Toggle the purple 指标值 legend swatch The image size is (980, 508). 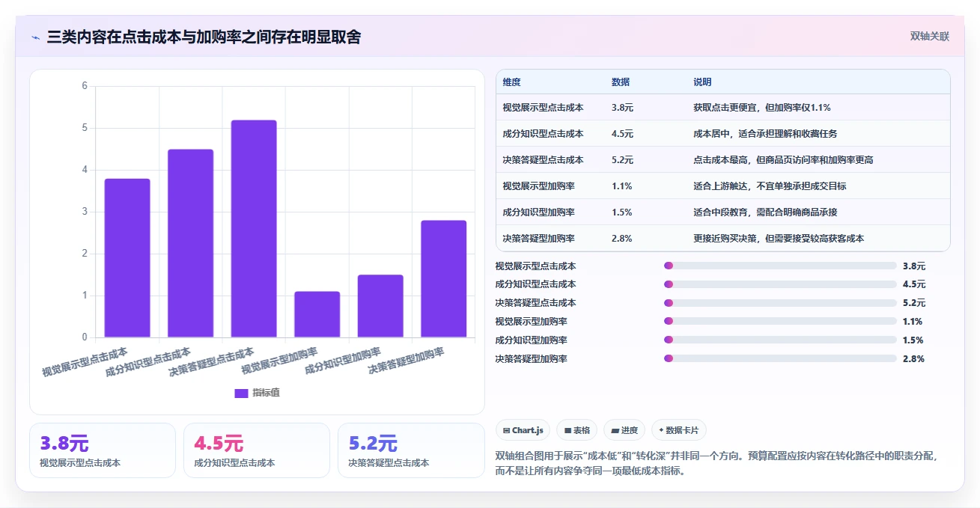(241, 393)
